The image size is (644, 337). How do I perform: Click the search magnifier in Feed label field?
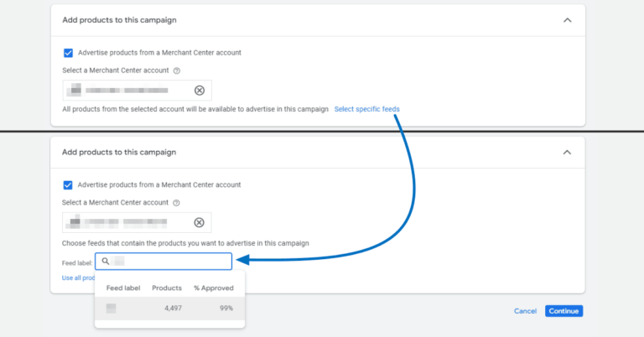pyautogui.click(x=106, y=261)
